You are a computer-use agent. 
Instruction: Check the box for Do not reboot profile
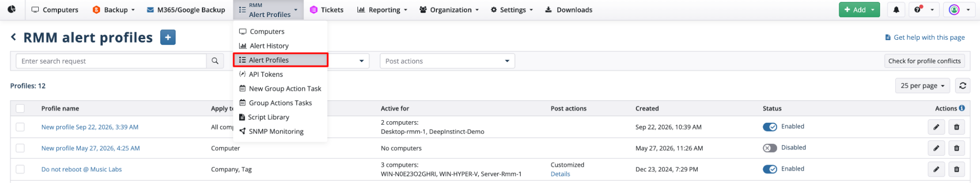(x=20, y=169)
